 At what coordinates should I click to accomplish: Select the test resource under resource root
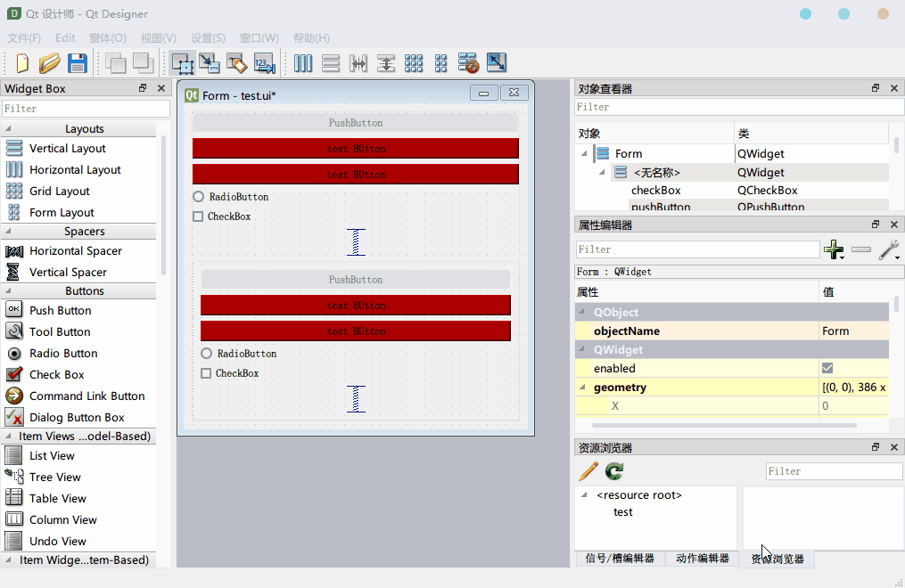pos(622,511)
